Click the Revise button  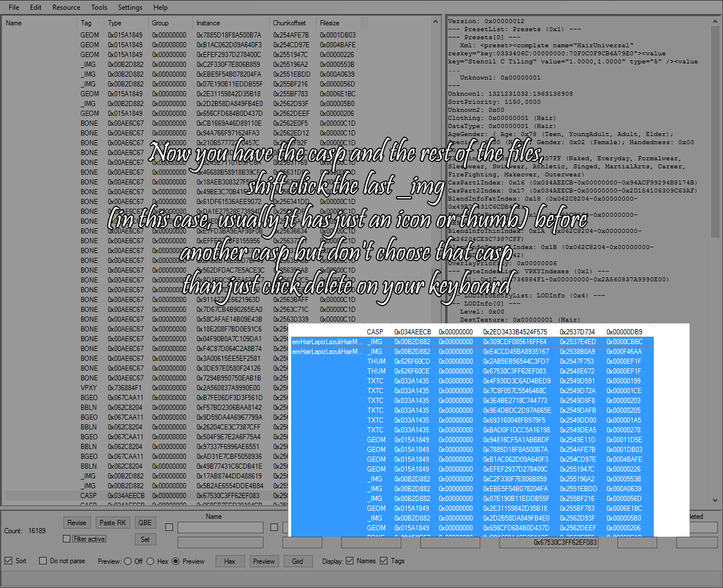tap(77, 523)
